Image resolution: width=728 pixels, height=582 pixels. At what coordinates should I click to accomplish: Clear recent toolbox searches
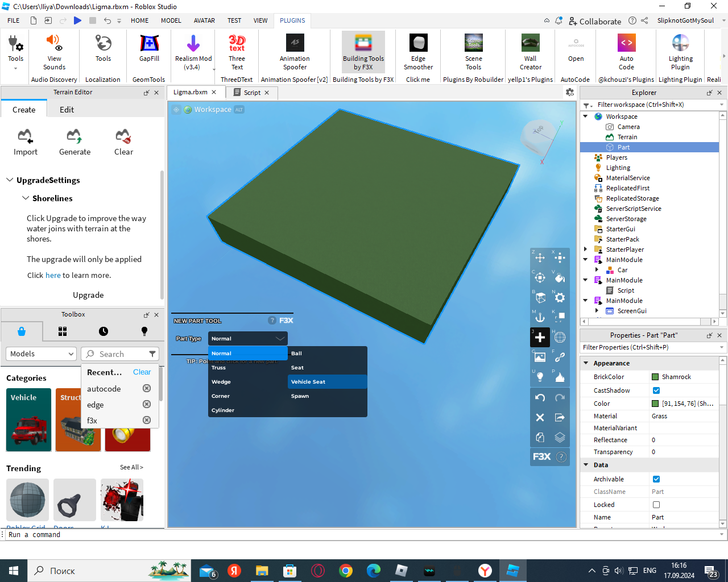(142, 372)
